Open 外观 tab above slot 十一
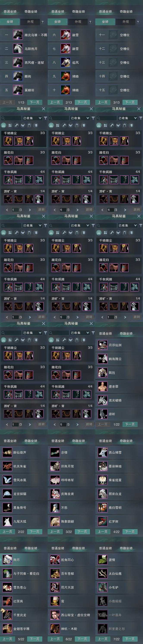The image size is (143, 644). coord(126,22)
